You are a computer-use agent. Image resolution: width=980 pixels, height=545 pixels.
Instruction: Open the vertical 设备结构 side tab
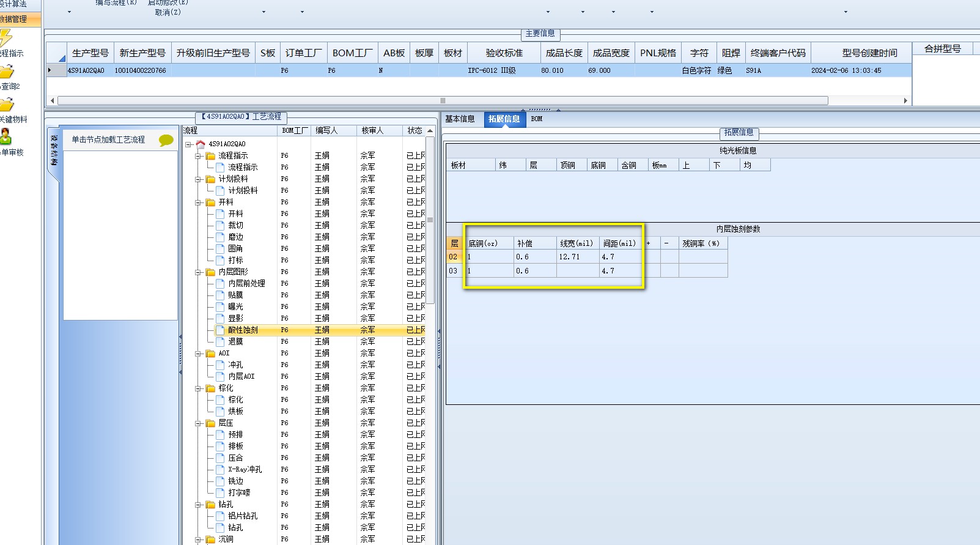point(54,151)
